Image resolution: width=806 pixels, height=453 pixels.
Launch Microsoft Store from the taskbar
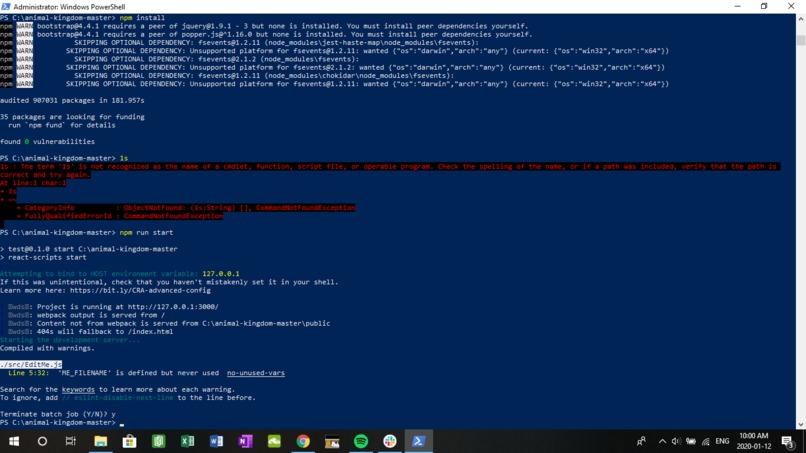pos(130,441)
